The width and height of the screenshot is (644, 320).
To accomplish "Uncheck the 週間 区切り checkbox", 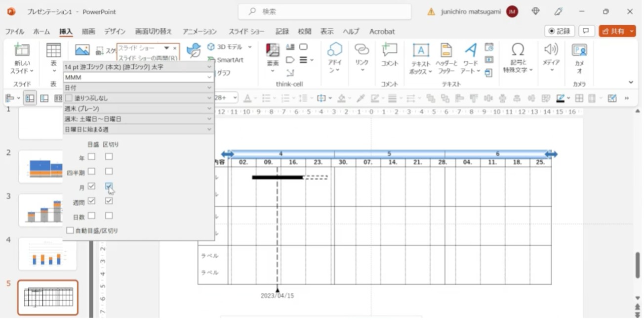I will pyautogui.click(x=109, y=201).
